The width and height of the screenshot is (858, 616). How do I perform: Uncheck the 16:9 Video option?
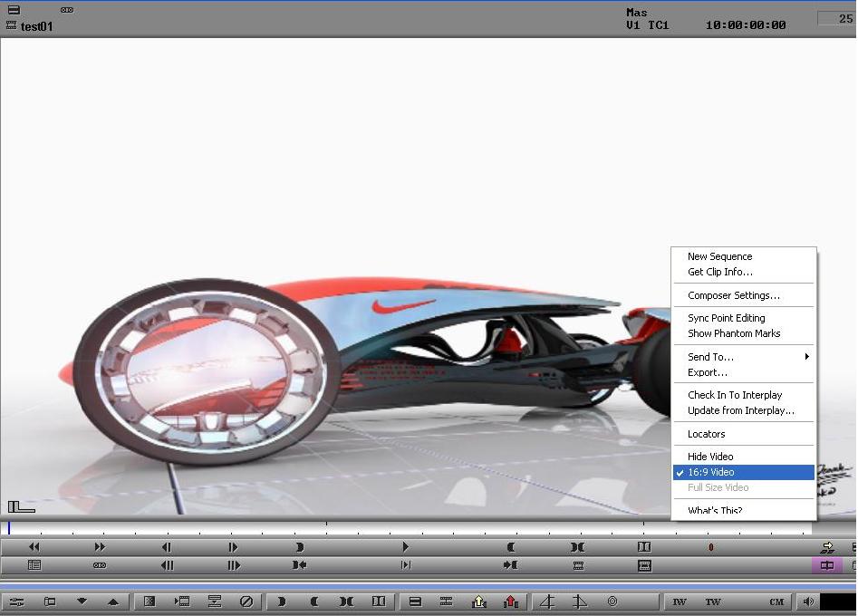pos(744,472)
